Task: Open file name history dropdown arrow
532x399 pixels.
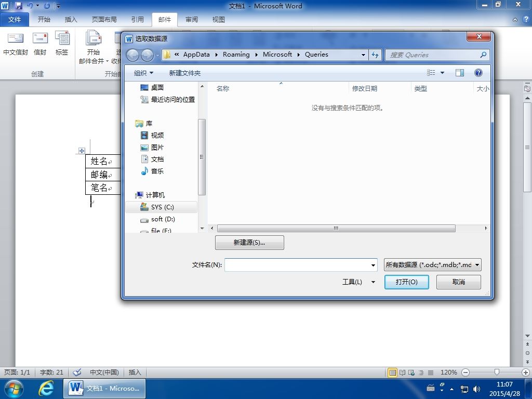Action: [373, 265]
